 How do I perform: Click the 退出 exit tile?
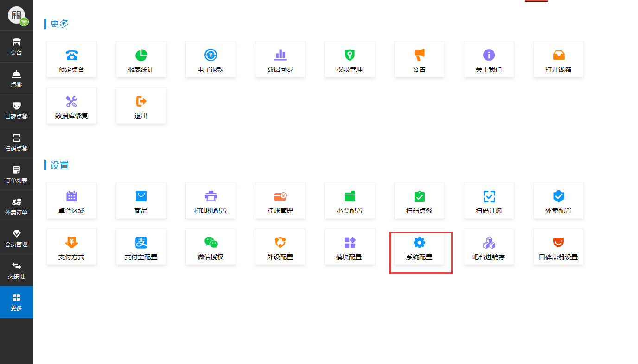tap(141, 106)
